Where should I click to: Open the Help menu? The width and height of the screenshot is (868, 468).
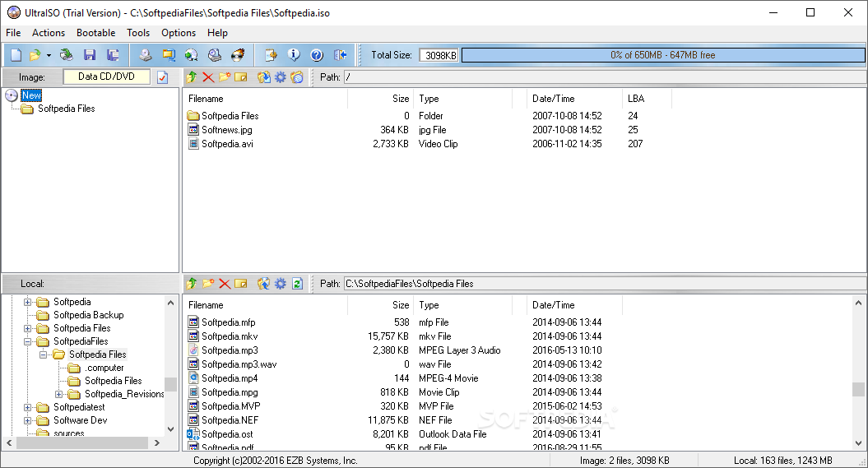click(x=217, y=33)
